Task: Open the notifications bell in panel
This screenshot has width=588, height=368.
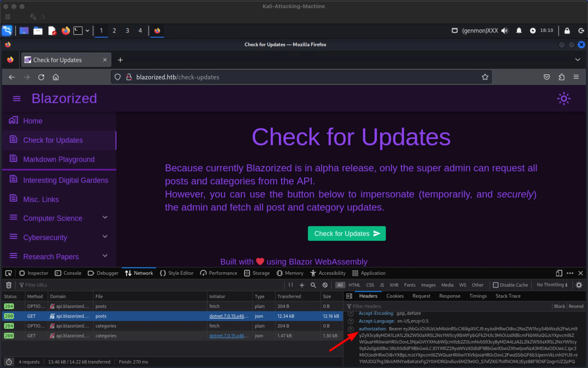Action: click(519, 31)
